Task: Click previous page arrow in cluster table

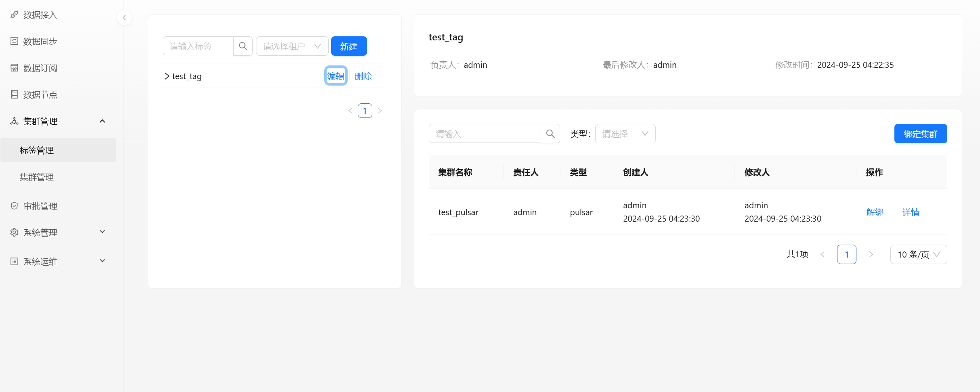Action: pyautogui.click(x=823, y=254)
